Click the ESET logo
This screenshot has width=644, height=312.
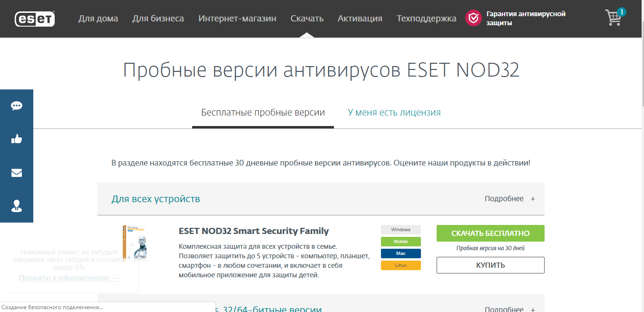[35, 19]
